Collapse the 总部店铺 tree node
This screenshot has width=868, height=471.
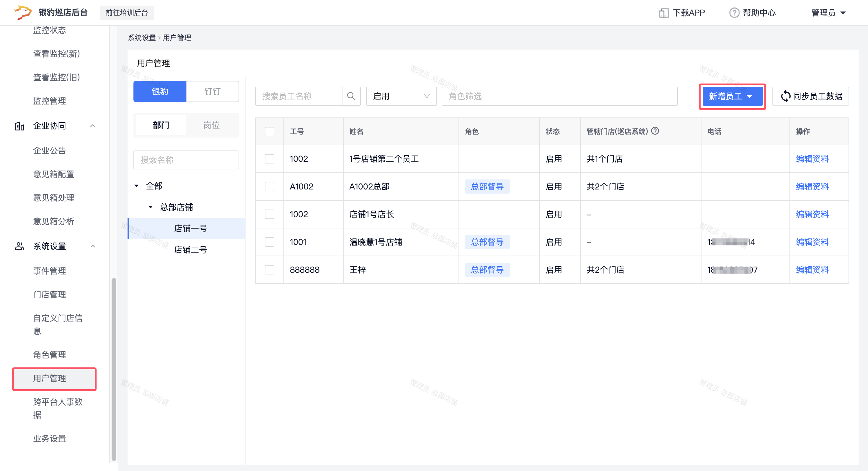tap(151, 207)
